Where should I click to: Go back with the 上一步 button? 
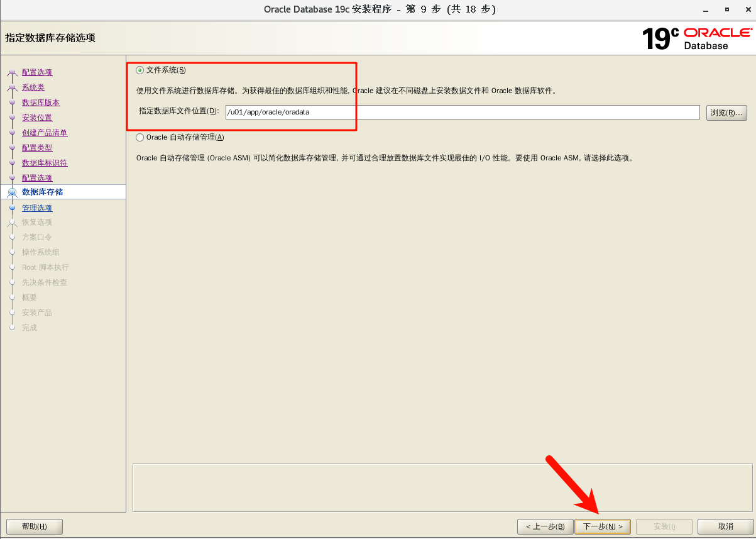click(x=545, y=526)
